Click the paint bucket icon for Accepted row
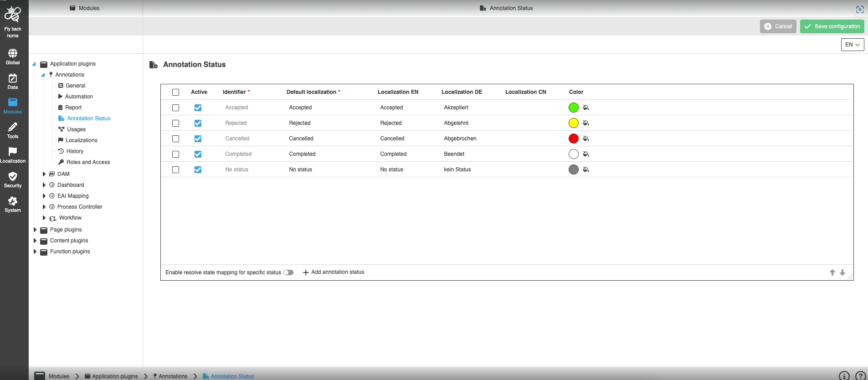Image resolution: width=868 pixels, height=380 pixels. [586, 108]
